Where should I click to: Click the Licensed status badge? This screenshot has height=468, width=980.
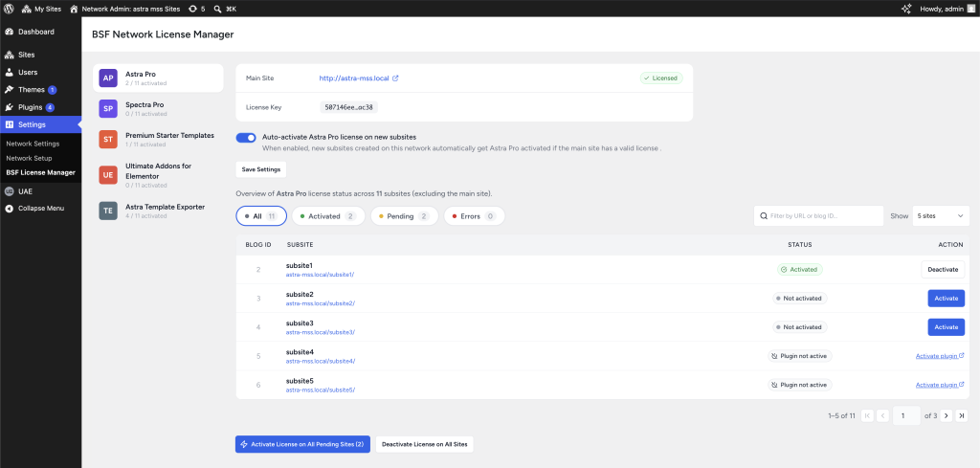click(661, 78)
